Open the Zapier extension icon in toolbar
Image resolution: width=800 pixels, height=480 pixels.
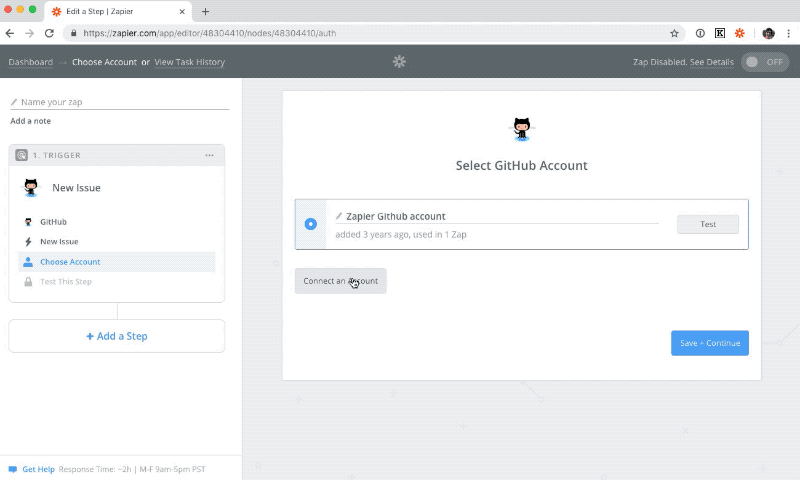tap(739, 33)
